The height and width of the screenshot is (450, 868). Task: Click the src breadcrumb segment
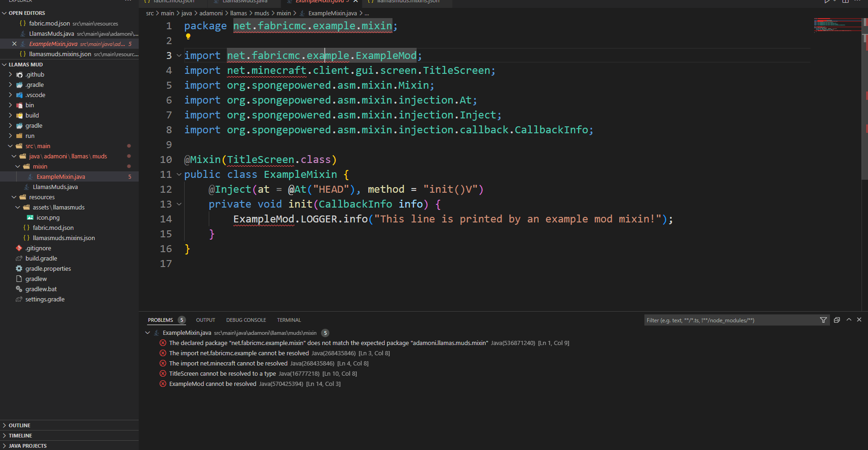click(150, 13)
